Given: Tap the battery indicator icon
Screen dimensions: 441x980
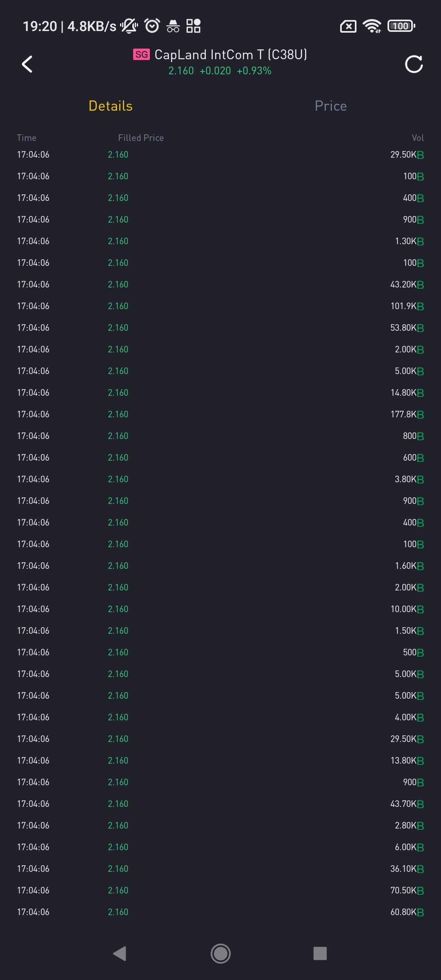Looking at the screenshot, I should click(x=401, y=26).
